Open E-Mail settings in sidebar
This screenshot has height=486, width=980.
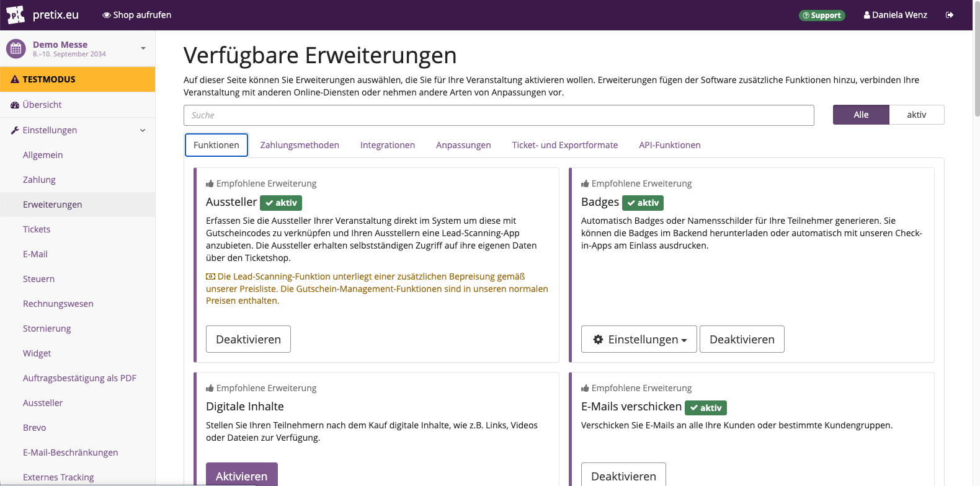click(78, 254)
